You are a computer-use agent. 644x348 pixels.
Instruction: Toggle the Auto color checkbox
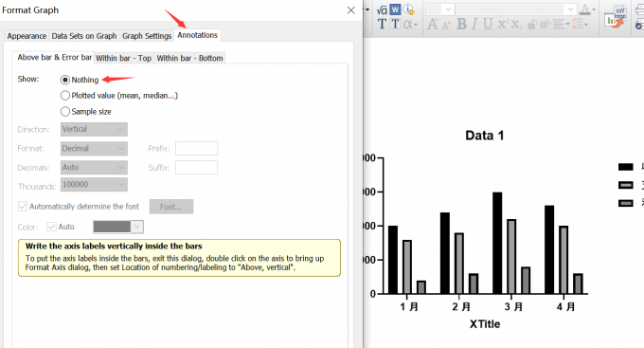(x=51, y=227)
